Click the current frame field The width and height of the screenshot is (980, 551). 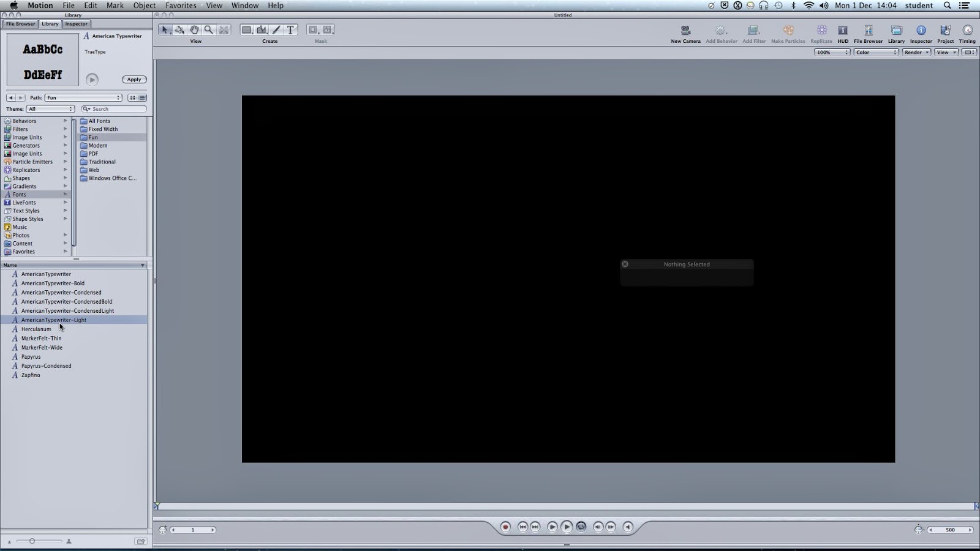[x=193, y=530]
